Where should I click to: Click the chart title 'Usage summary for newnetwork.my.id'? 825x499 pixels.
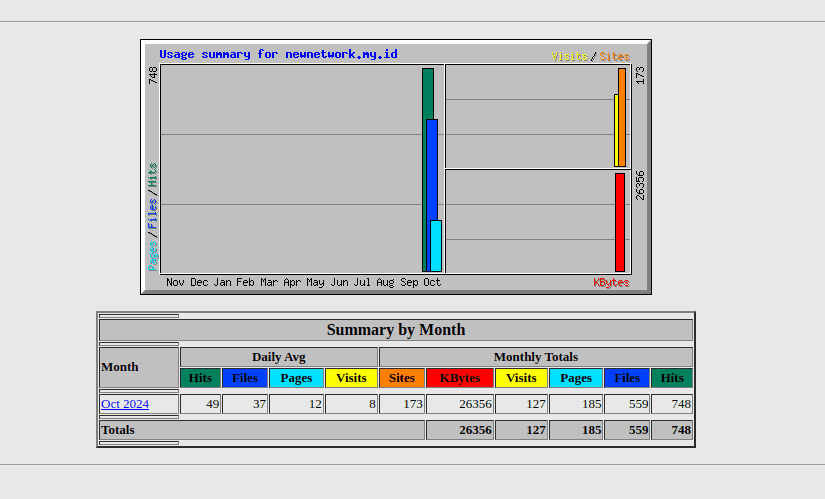pos(278,54)
